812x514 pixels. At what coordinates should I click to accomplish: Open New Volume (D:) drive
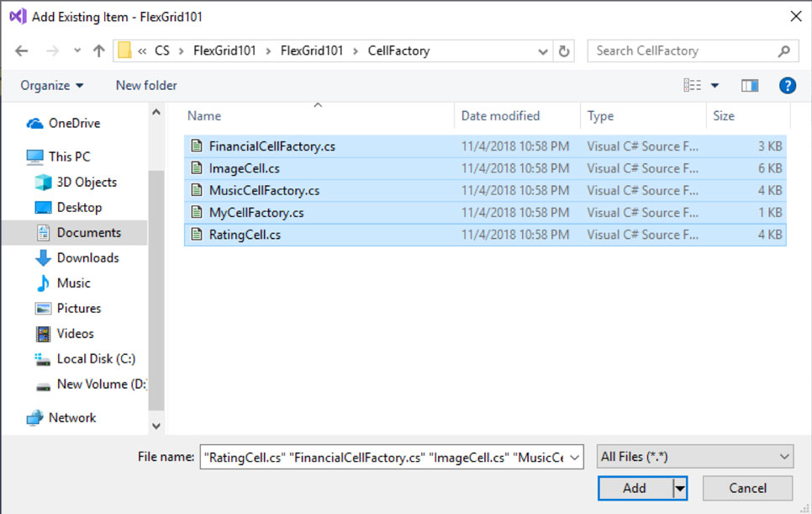[91, 384]
